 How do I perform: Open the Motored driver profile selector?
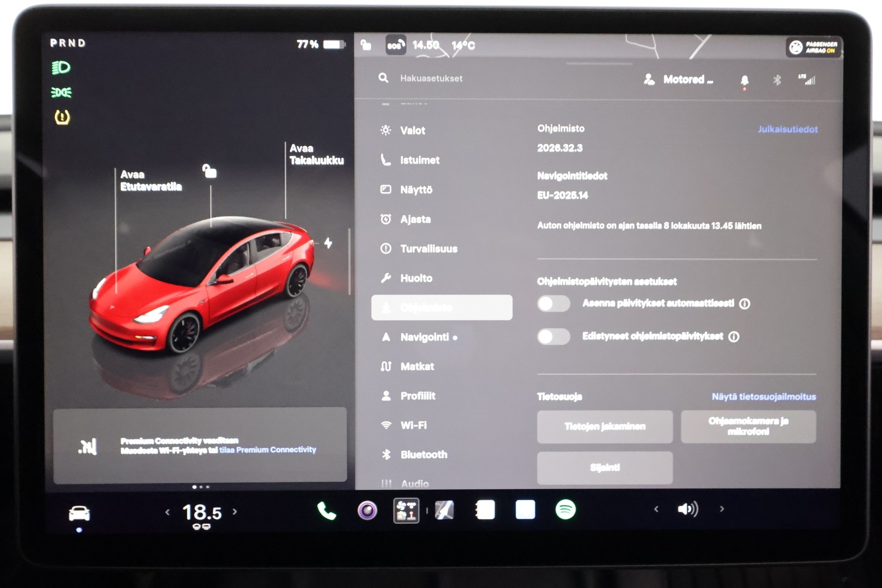click(x=678, y=79)
